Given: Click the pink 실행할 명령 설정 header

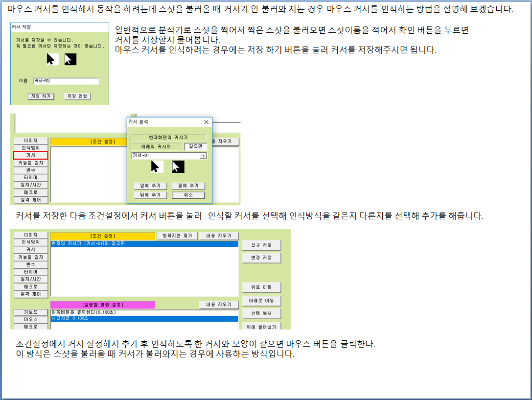Looking at the screenshot, I should [x=102, y=305].
